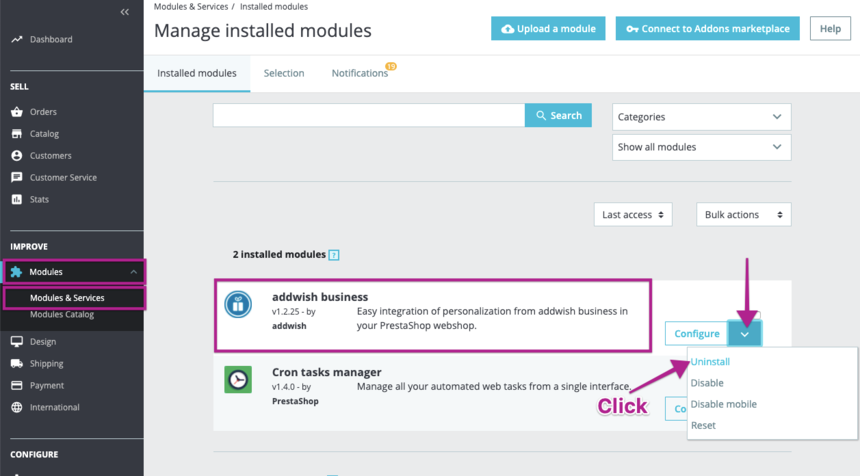Click Connect to Addons marketplace button
Viewport: 860px width, 476px height.
pos(707,29)
